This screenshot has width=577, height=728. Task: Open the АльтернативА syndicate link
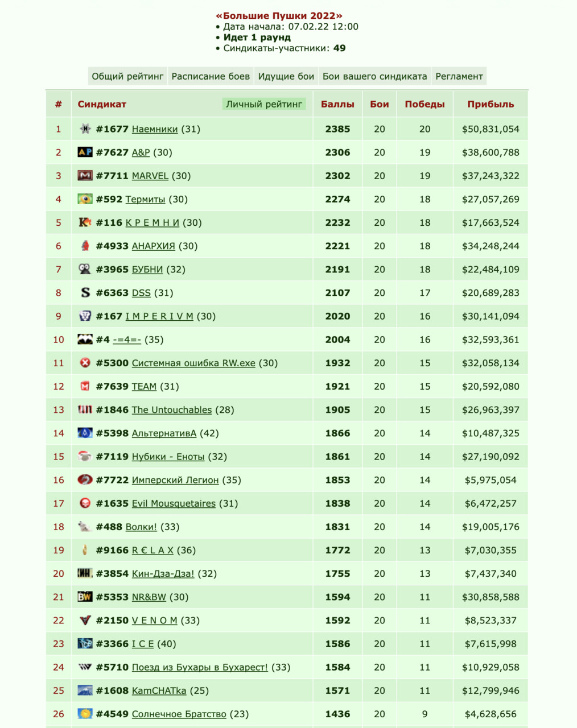(x=164, y=433)
